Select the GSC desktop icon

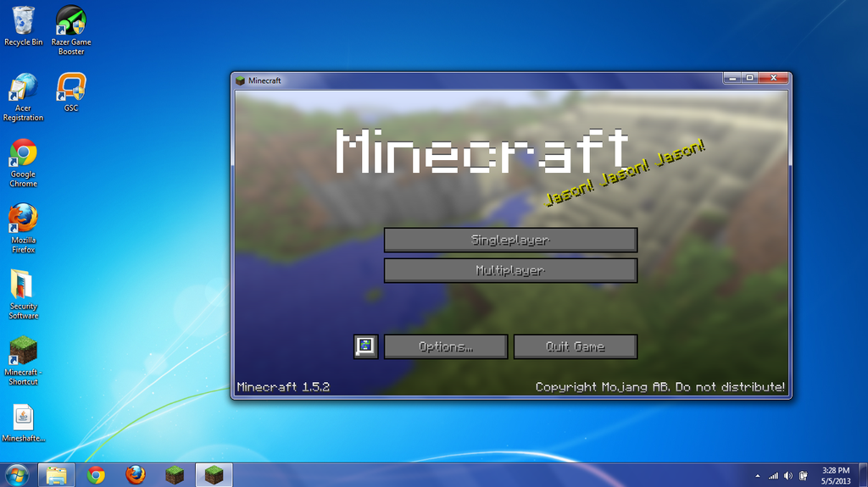point(71,91)
